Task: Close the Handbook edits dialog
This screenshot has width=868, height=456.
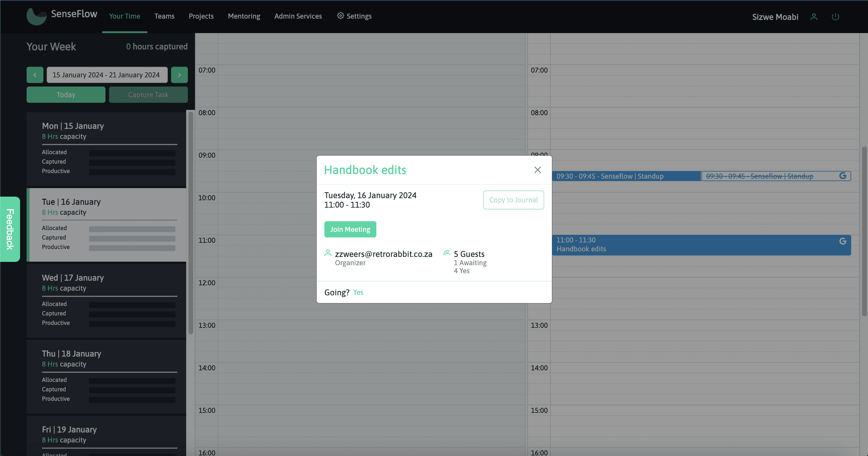Action: point(537,170)
